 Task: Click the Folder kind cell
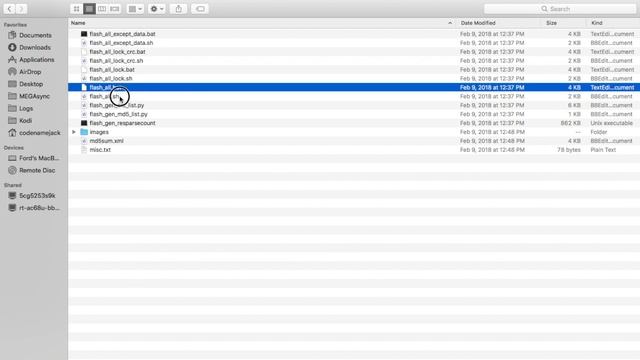[x=599, y=132]
